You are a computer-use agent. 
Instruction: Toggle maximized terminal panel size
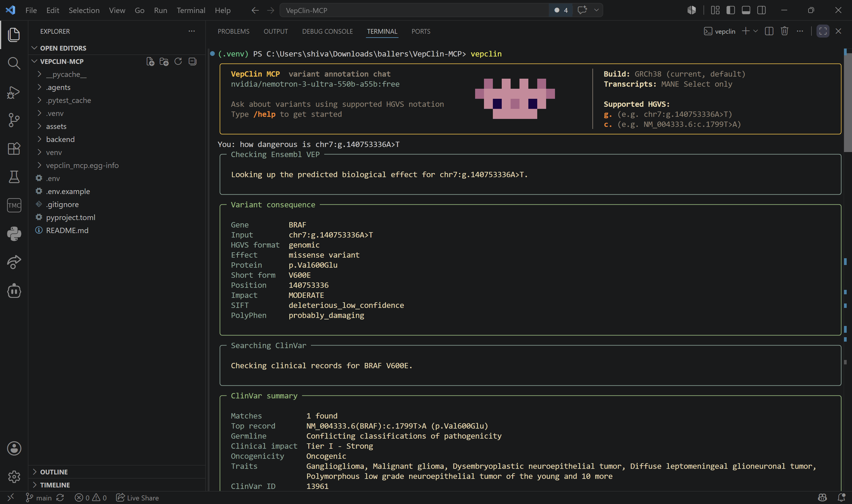pos(823,31)
